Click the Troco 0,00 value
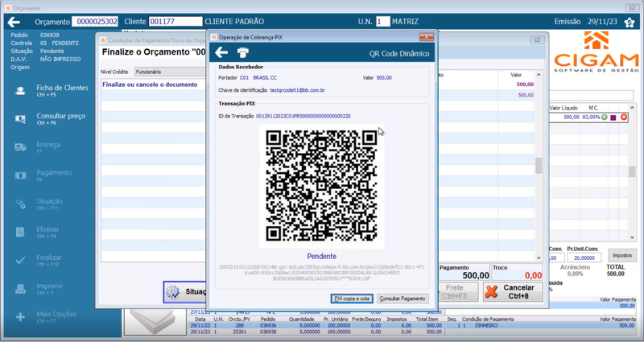 (533, 275)
